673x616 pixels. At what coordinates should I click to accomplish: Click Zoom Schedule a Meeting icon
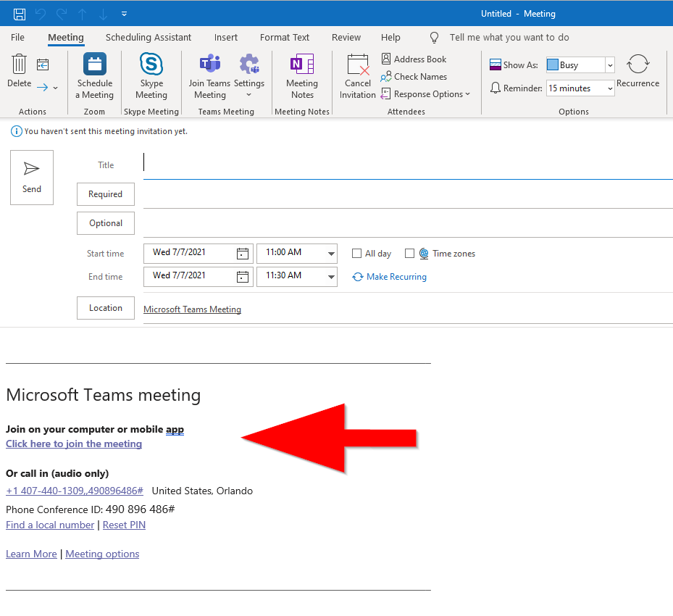pos(95,64)
